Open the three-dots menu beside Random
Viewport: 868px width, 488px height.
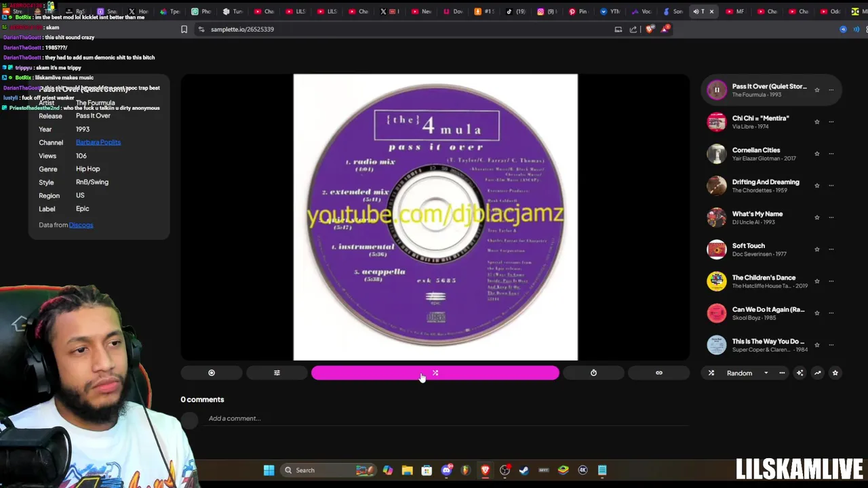click(782, 373)
